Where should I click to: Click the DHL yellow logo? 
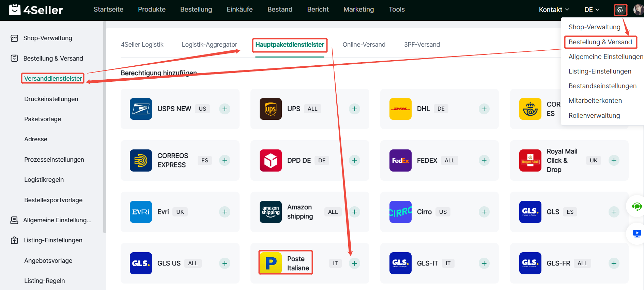point(400,109)
